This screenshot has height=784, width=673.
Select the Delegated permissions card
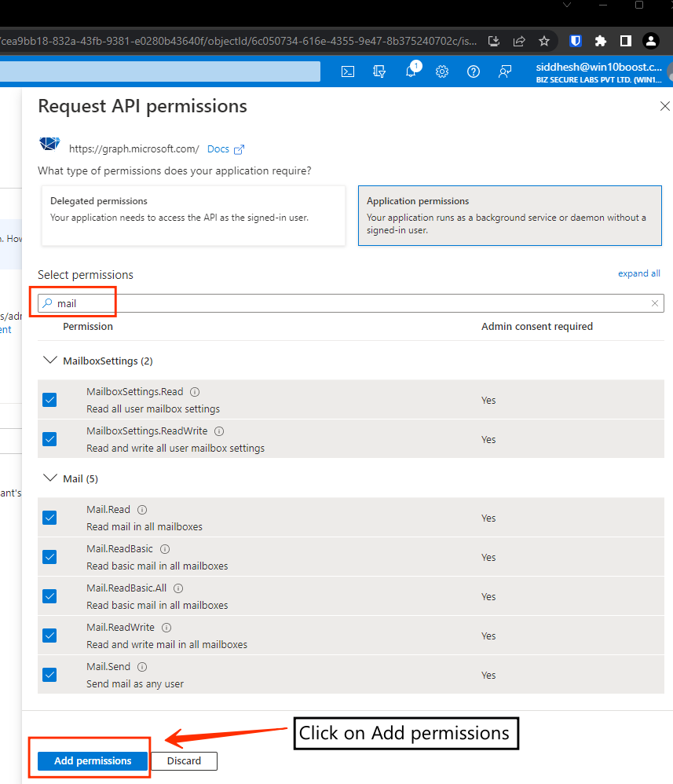click(x=193, y=215)
